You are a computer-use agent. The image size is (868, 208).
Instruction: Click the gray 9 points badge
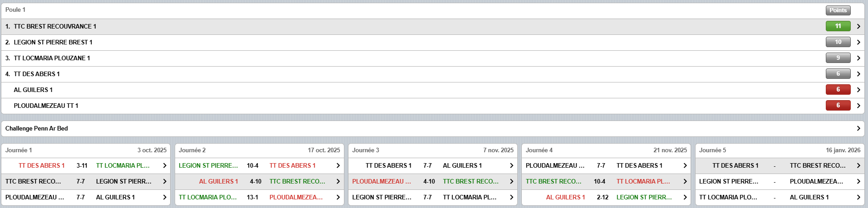(x=838, y=58)
